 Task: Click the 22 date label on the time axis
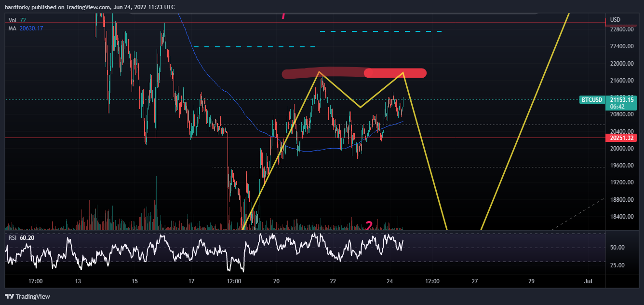click(333, 280)
